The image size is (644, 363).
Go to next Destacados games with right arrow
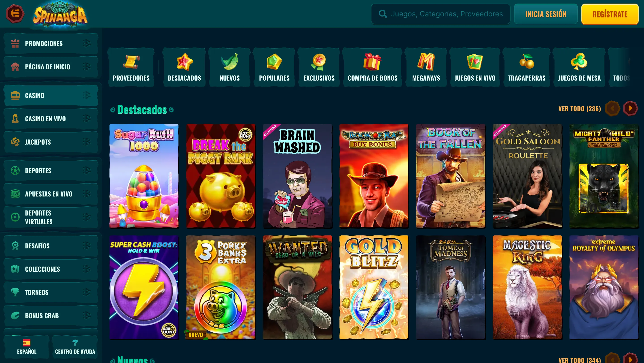(630, 108)
